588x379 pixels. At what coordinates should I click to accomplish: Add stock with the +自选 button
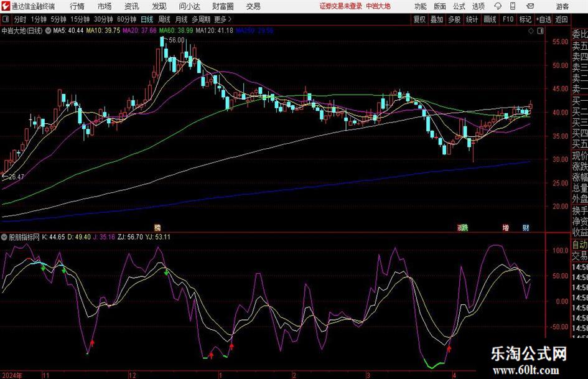click(x=543, y=19)
